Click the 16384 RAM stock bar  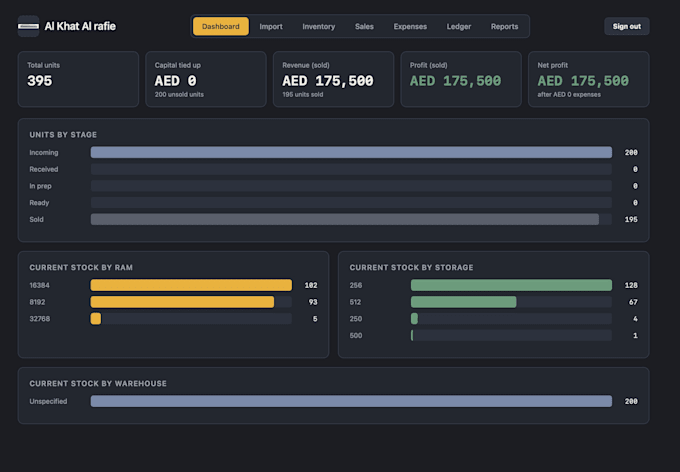(x=191, y=285)
